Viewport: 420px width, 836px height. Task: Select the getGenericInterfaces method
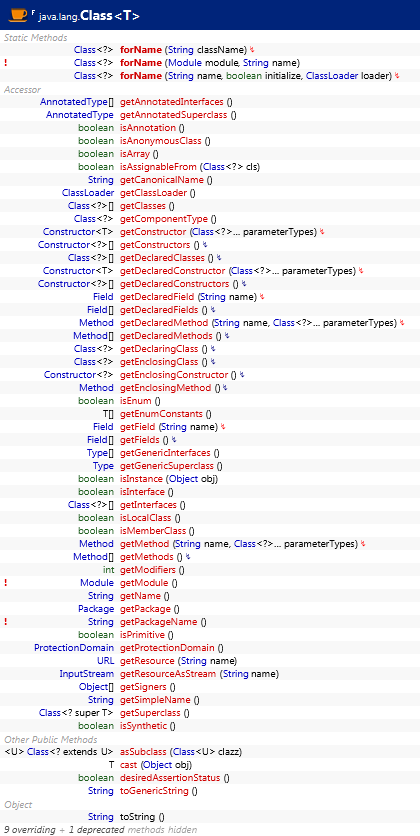165,453
